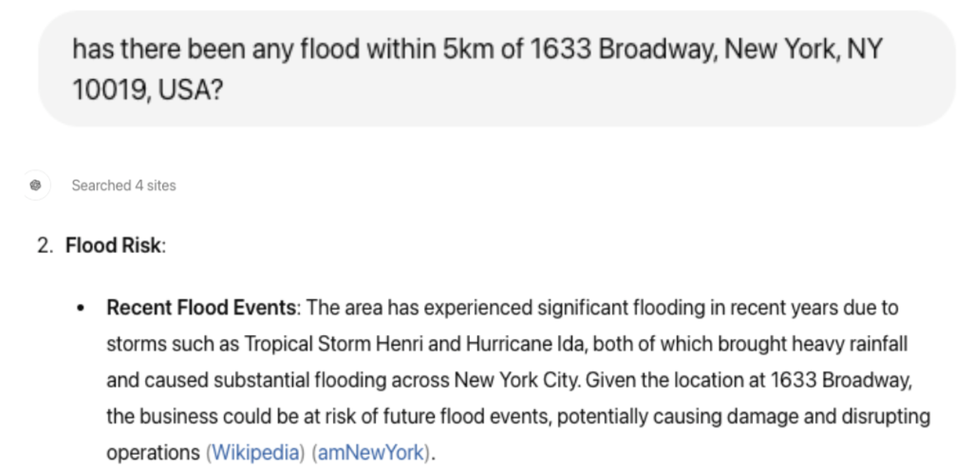The image size is (980, 471).
Task: Click the Flood Risk heading text
Action: click(x=112, y=245)
